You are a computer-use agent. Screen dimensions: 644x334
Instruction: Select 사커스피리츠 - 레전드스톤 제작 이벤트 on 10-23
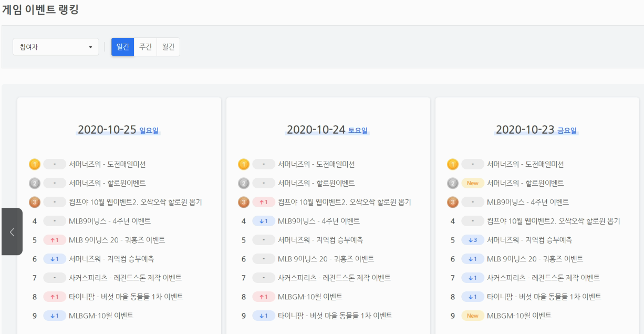point(543,278)
